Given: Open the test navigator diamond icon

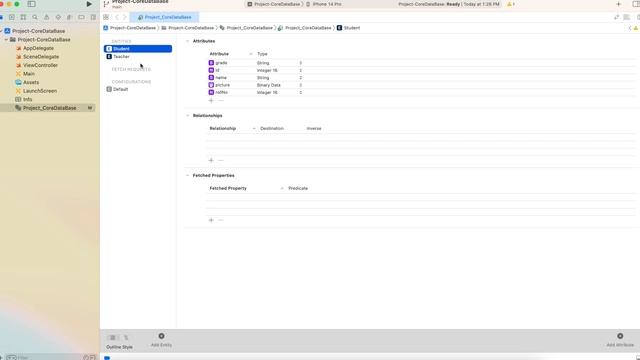Looking at the screenshot, I should (x=58, y=17).
